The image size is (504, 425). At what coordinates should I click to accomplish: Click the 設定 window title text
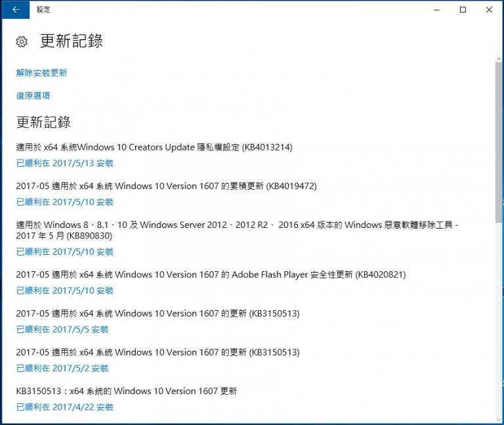click(x=43, y=10)
